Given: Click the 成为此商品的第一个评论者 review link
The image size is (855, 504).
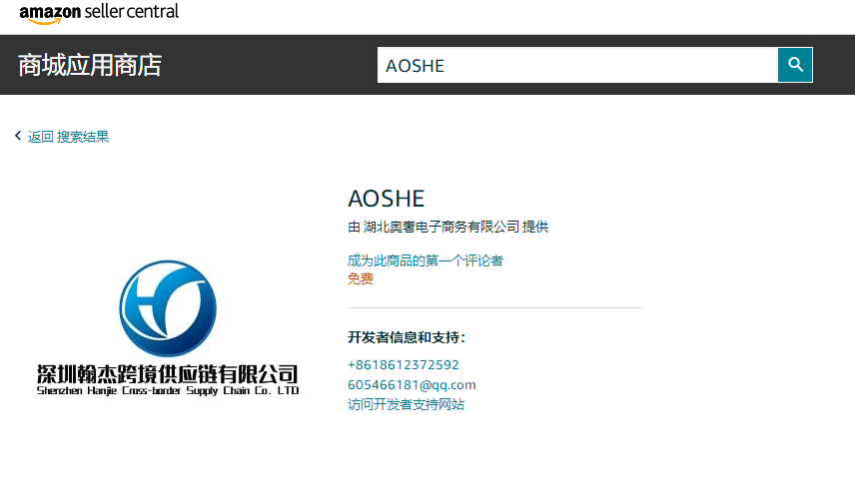Looking at the screenshot, I should coord(426,260).
